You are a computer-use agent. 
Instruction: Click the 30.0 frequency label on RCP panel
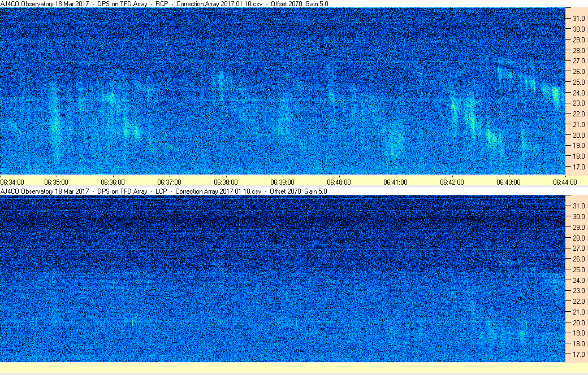click(x=578, y=29)
